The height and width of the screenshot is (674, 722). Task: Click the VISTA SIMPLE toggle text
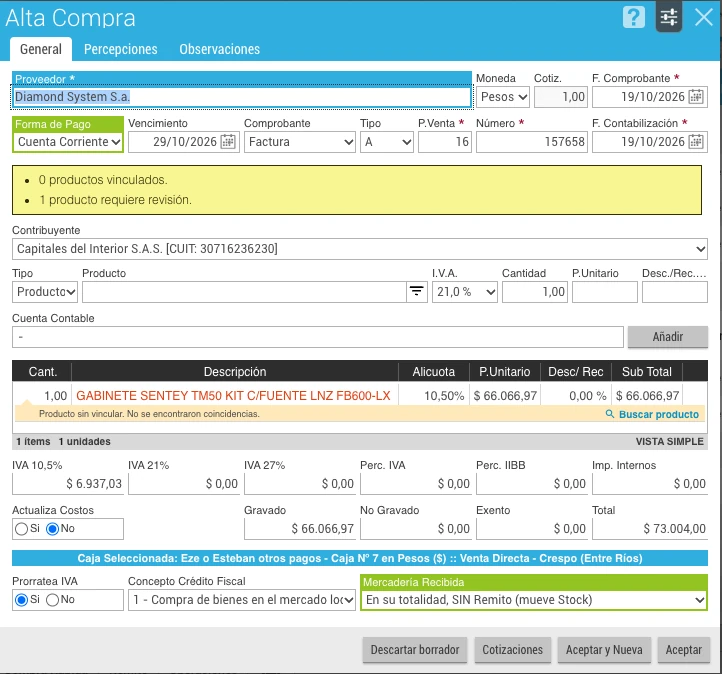[x=670, y=442]
